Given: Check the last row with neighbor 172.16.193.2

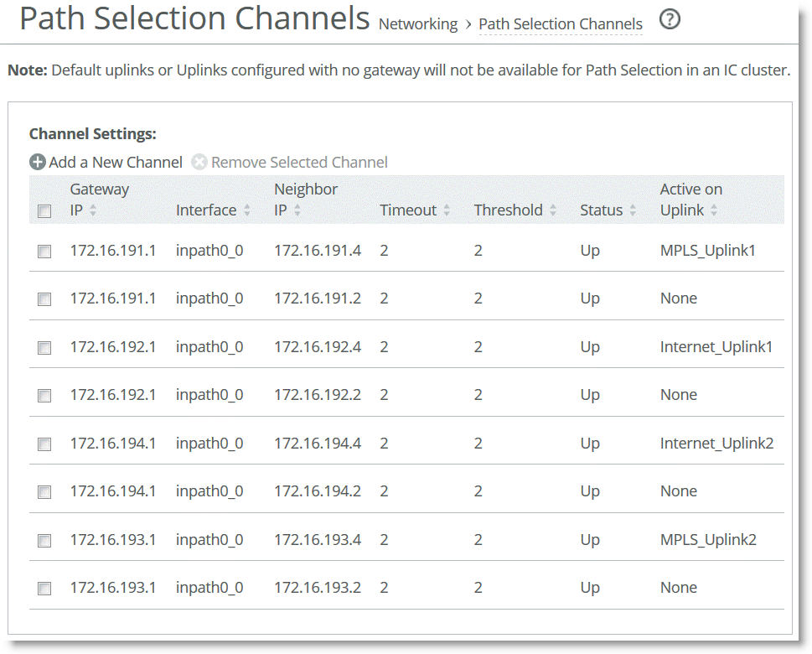Looking at the screenshot, I should click(x=44, y=589).
